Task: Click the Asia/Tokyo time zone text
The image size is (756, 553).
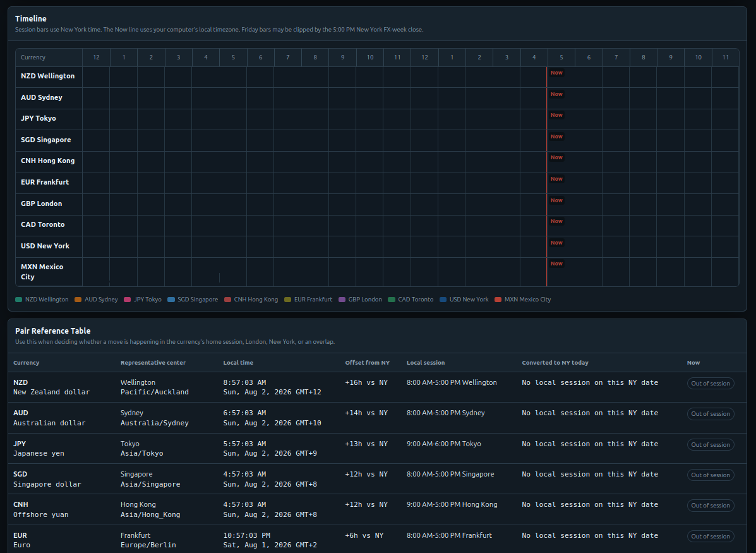Action: pos(141,454)
